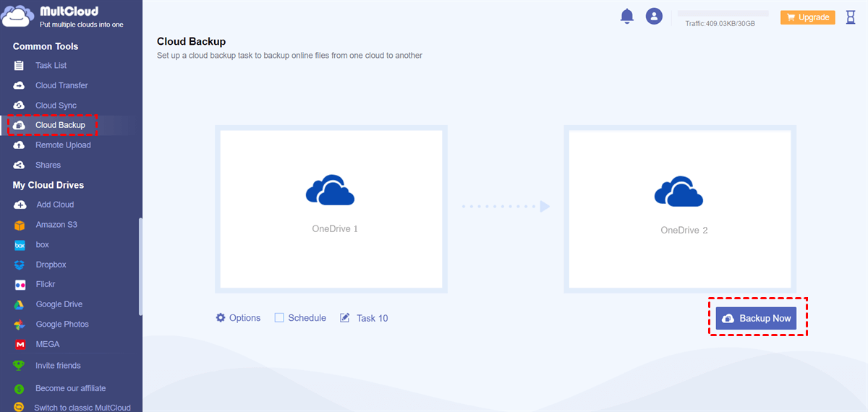Click the Google Drive icon
The height and width of the screenshot is (412, 868).
pos(20,304)
